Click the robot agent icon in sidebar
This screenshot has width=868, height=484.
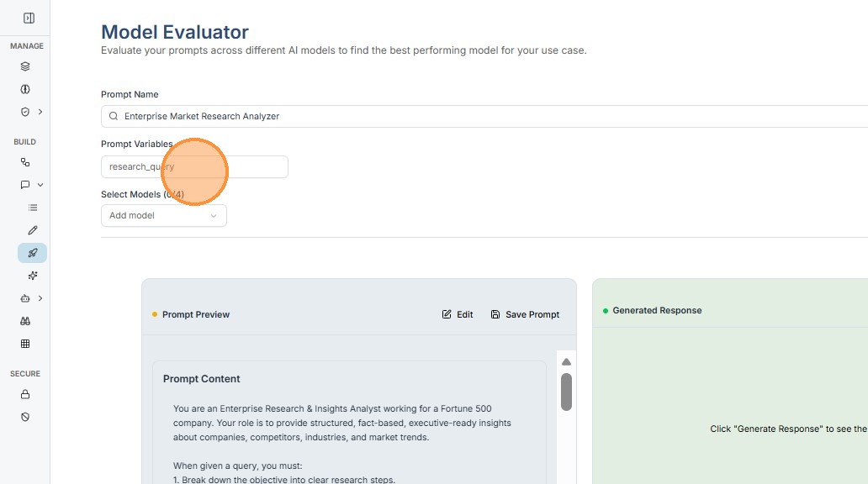[25, 298]
